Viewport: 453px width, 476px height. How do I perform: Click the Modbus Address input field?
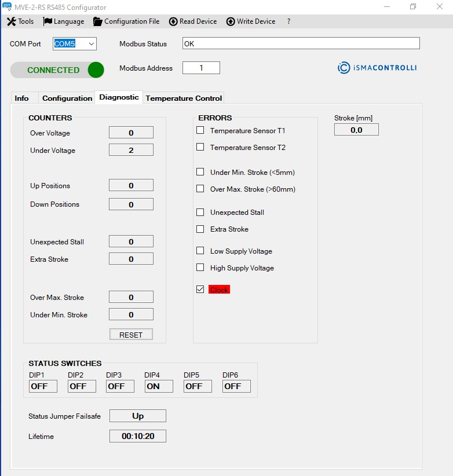[201, 68]
